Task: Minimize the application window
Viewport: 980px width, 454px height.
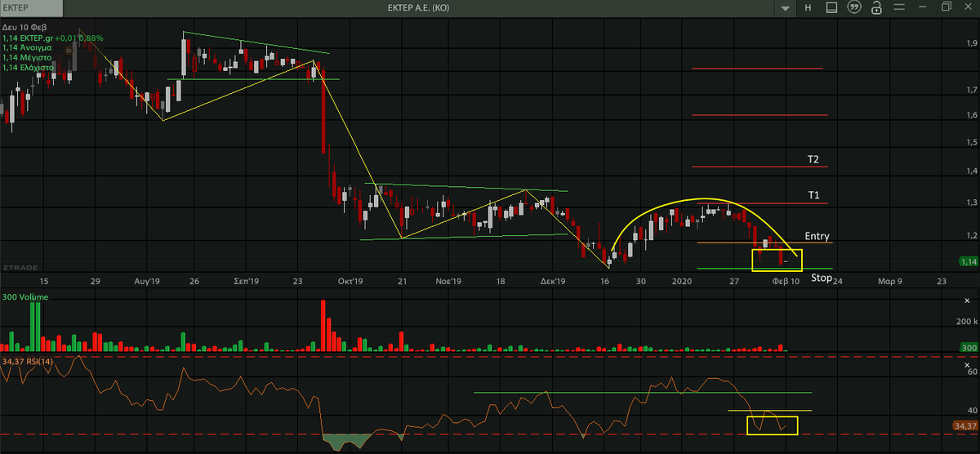Action: (x=923, y=7)
